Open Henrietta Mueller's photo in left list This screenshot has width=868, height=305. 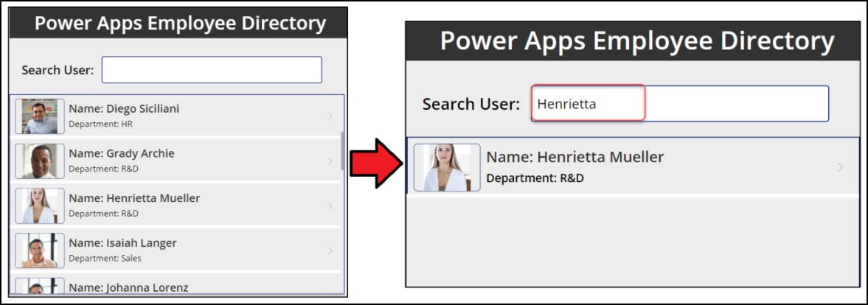40,206
